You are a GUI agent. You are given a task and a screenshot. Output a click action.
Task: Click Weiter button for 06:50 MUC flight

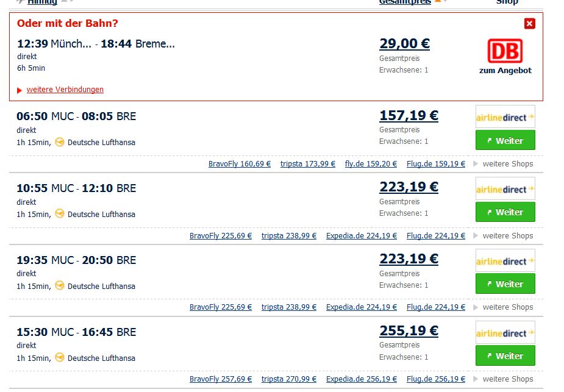point(505,140)
